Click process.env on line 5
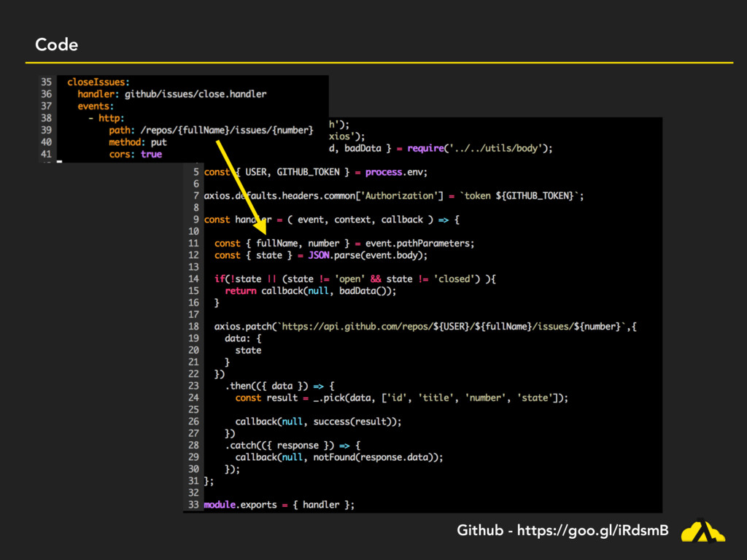This screenshot has width=747, height=560. point(396,172)
